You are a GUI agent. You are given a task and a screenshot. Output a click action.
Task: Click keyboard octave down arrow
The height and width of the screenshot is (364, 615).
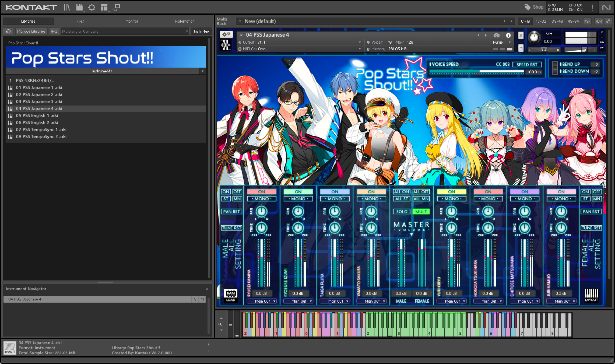point(221,330)
